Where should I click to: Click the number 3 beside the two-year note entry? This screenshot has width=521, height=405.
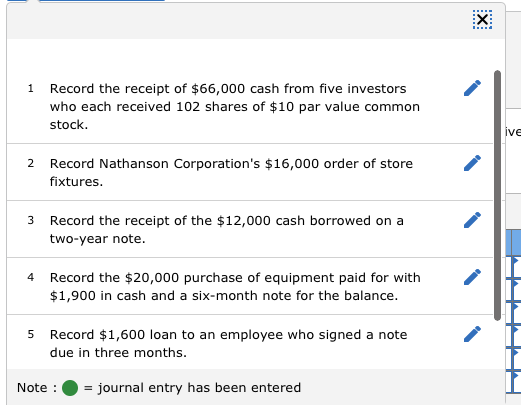coord(31,220)
